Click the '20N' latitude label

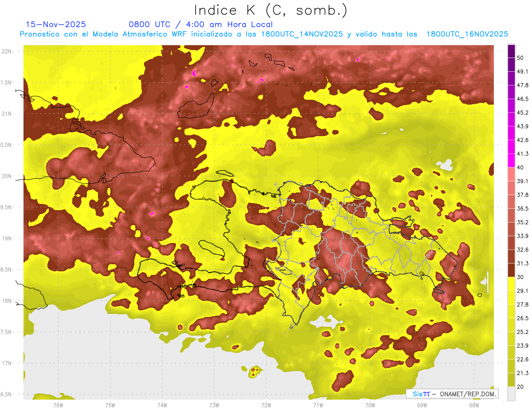click(8, 176)
